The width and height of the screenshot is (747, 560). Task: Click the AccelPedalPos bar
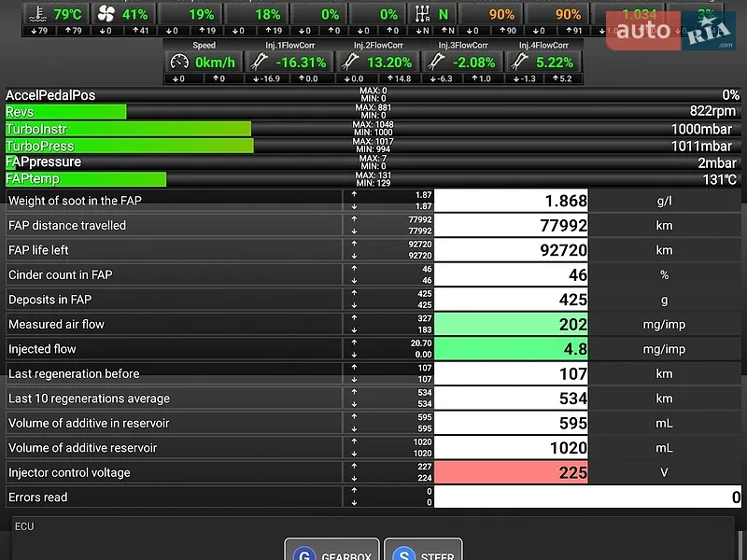tap(373, 95)
